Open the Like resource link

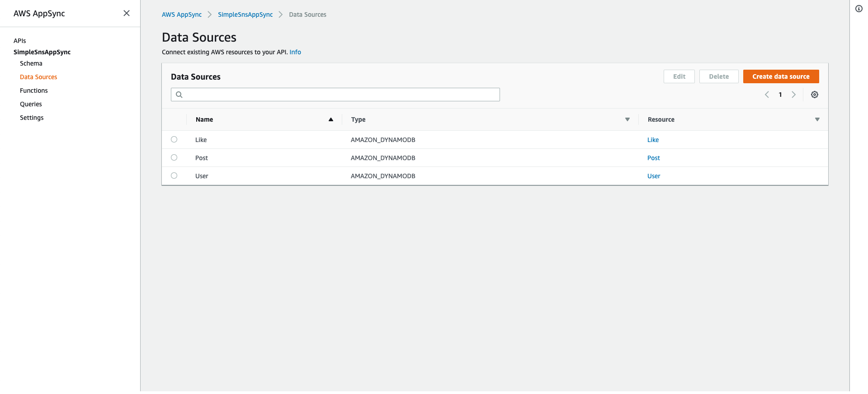click(x=653, y=140)
